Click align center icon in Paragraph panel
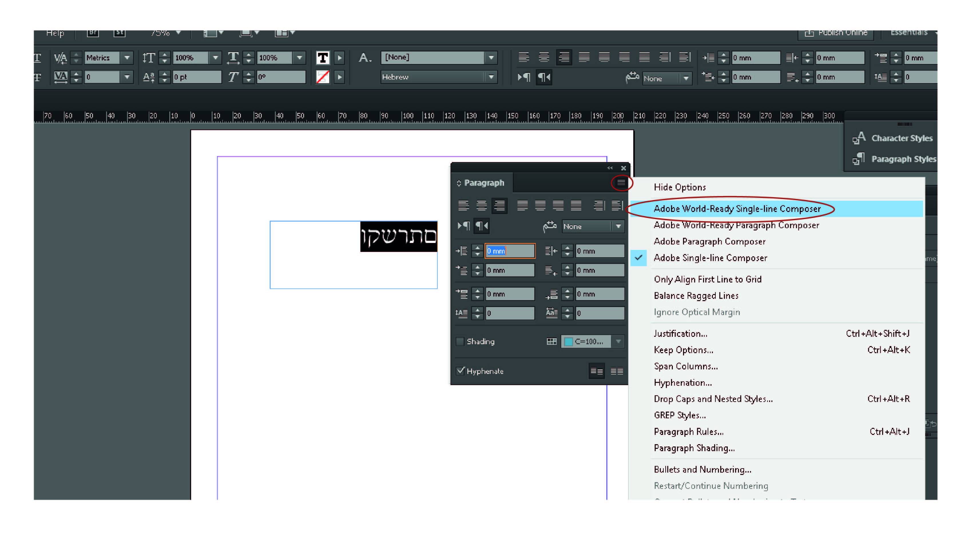 (x=481, y=206)
